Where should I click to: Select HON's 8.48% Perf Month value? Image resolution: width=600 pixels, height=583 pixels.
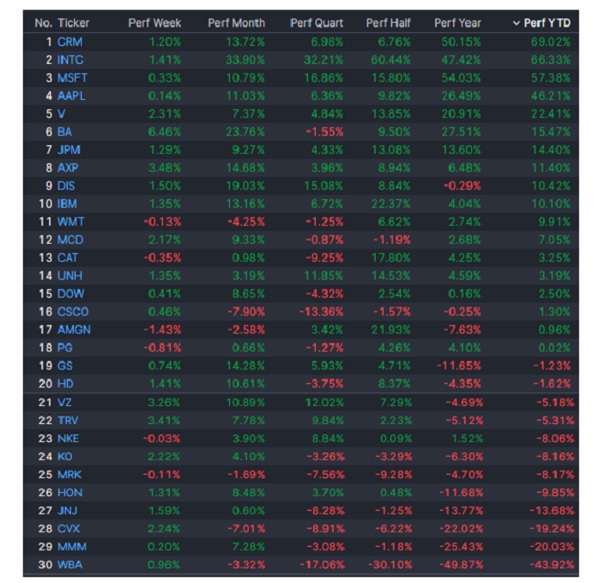[248, 492]
